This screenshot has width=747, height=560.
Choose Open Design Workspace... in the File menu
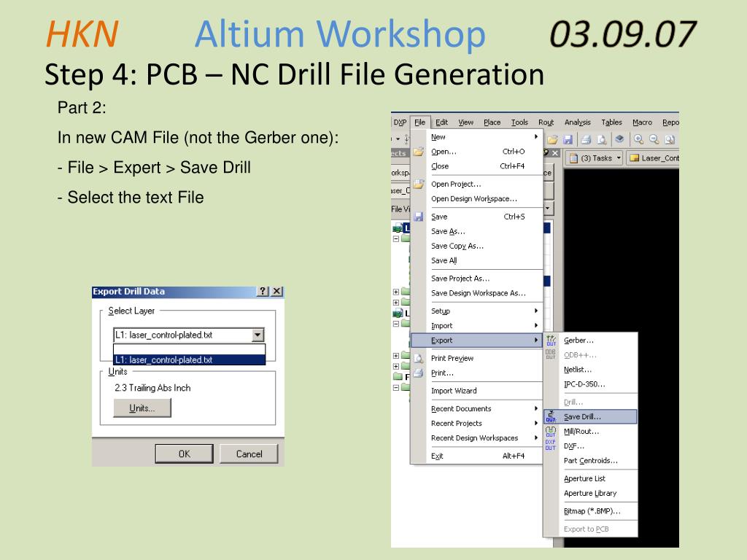pyautogui.click(x=476, y=198)
